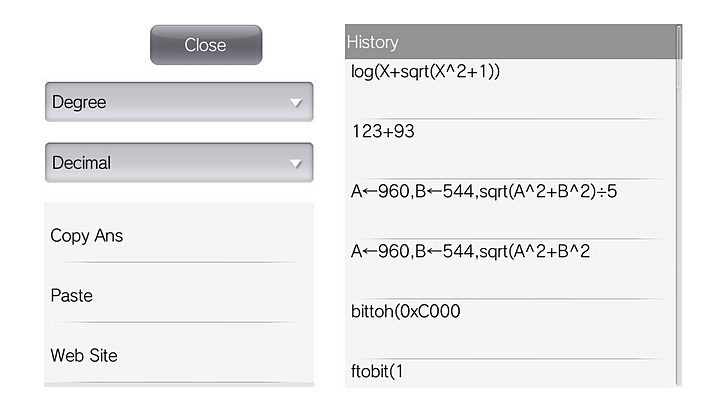Click the arrow on the Degree selector
The width and height of the screenshot is (720, 408).
click(x=294, y=103)
